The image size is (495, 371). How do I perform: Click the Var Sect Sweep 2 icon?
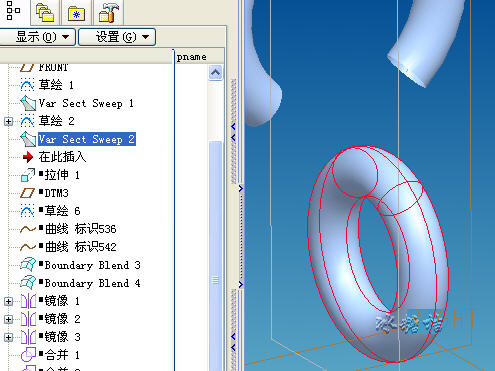(28, 139)
